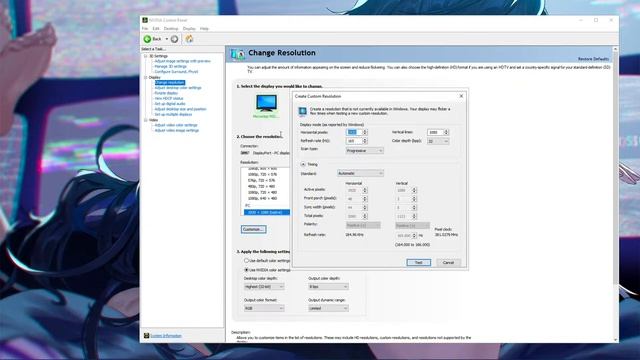Click the info icon in Create Custom Resolution dialog
The width and height of the screenshot is (640, 360).
point(302,111)
